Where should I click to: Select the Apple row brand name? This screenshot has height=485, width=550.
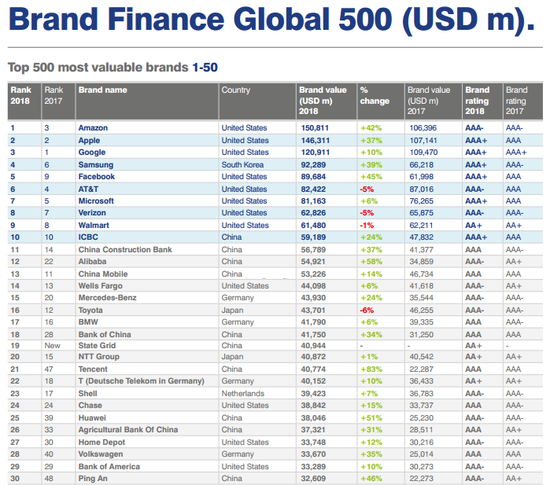tap(89, 141)
